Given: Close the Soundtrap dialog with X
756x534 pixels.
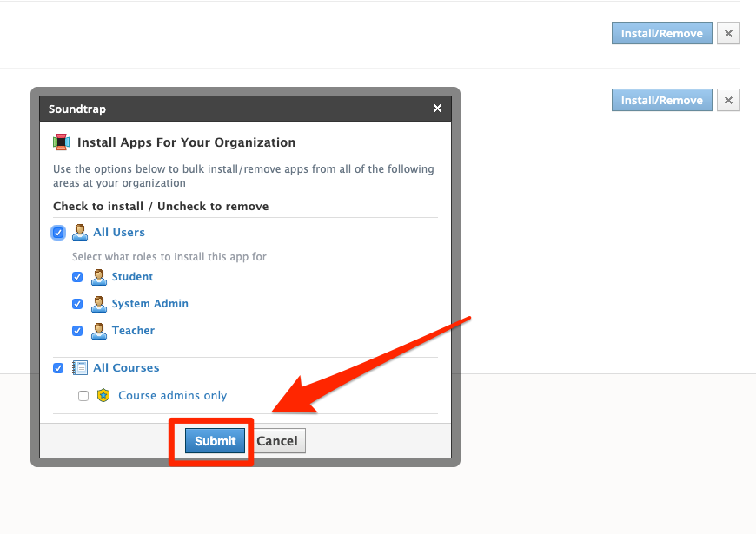Looking at the screenshot, I should coord(437,109).
